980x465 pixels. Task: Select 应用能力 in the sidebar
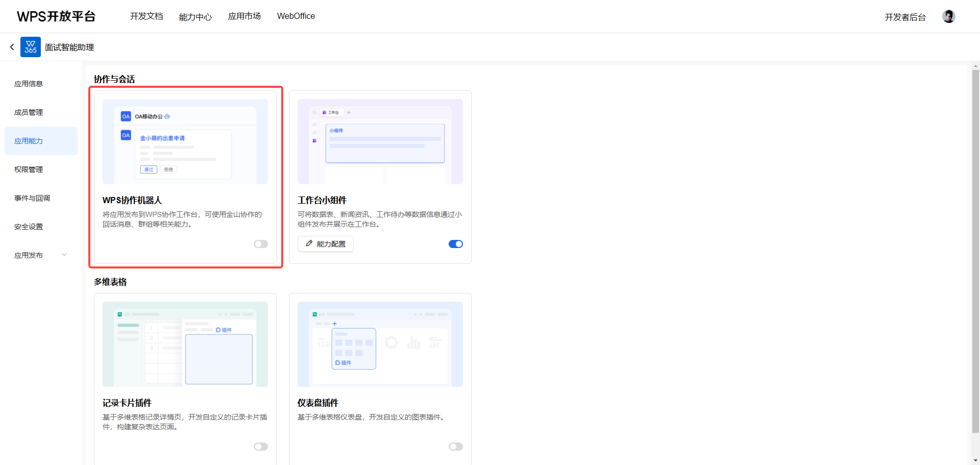tap(41, 141)
